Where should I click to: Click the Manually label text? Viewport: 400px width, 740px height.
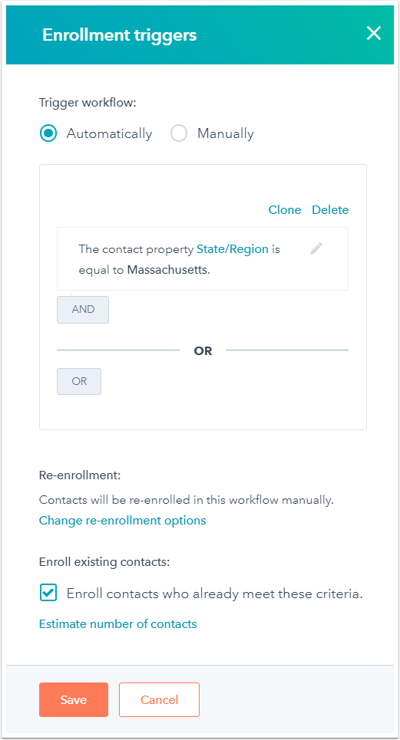point(225,134)
